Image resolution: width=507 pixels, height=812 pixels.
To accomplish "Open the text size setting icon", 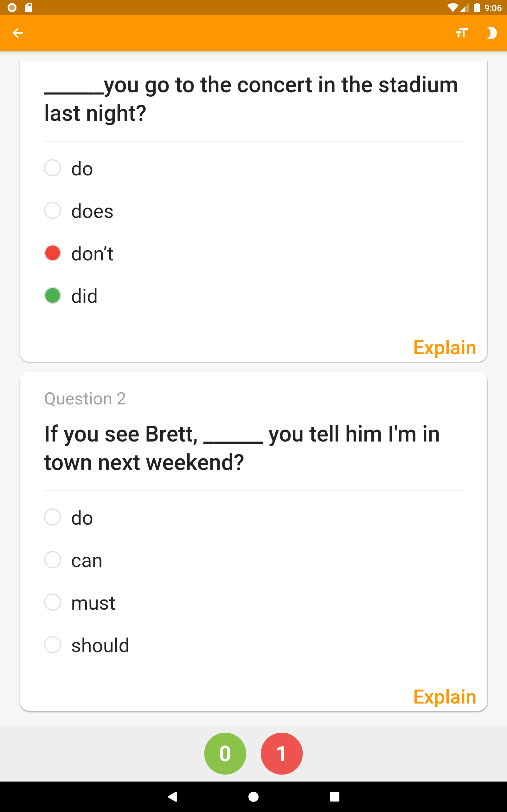I will 461,33.
